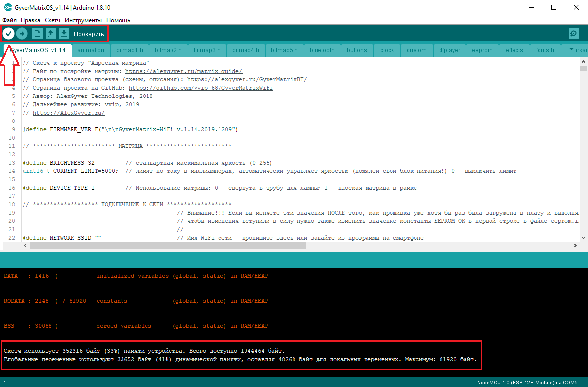Click the NodeMCU 1.0 board status text
Viewport: 588px width, 387px height.
point(527,382)
